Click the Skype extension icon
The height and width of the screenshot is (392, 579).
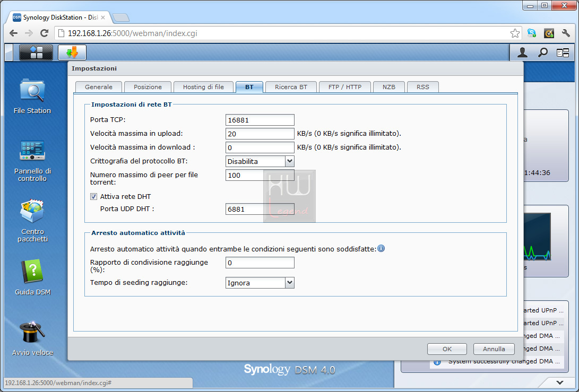pyautogui.click(x=531, y=33)
